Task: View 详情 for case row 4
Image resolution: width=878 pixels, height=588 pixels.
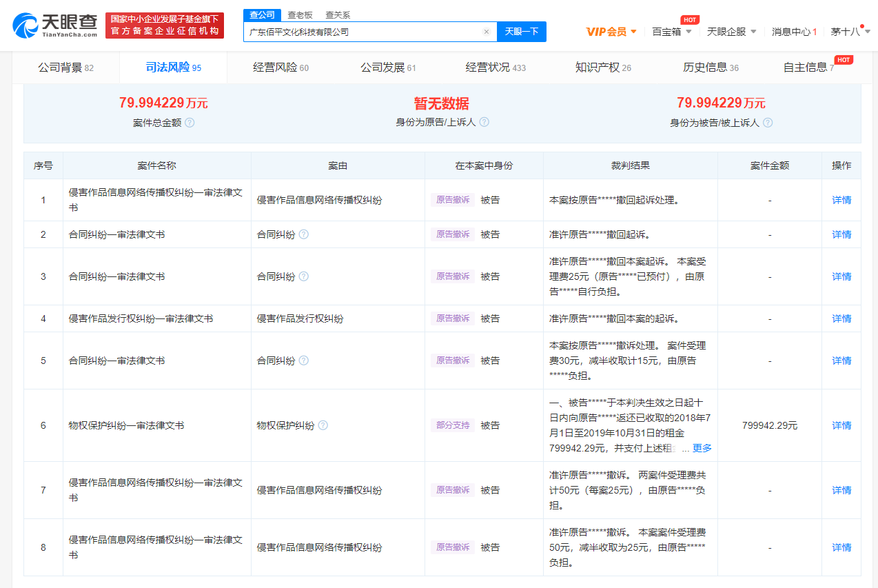Action: (841, 318)
